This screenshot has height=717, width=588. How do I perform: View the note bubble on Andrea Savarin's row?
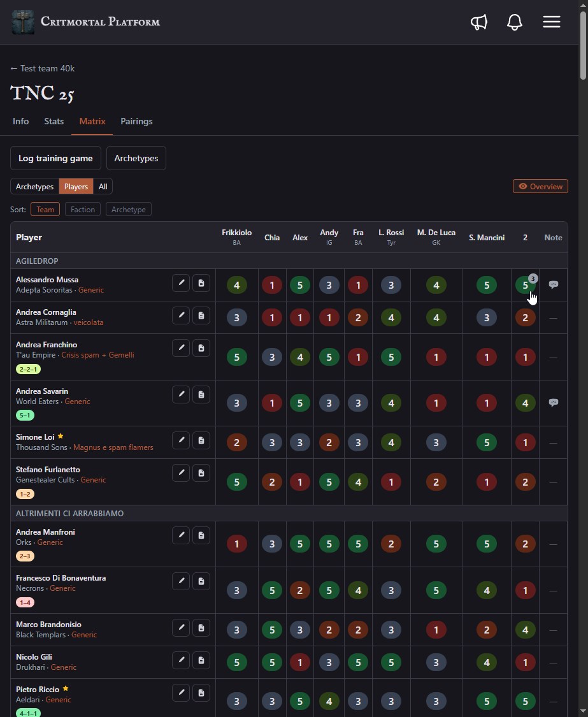tap(553, 403)
